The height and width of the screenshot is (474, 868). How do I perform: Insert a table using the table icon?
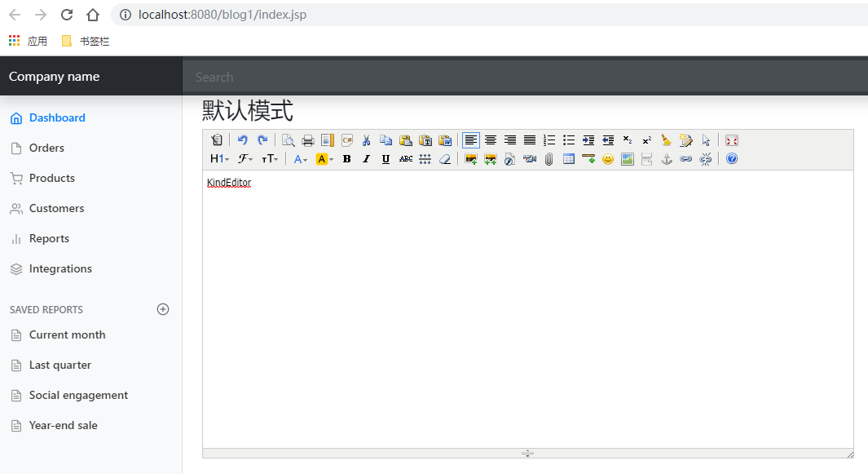[x=568, y=158]
